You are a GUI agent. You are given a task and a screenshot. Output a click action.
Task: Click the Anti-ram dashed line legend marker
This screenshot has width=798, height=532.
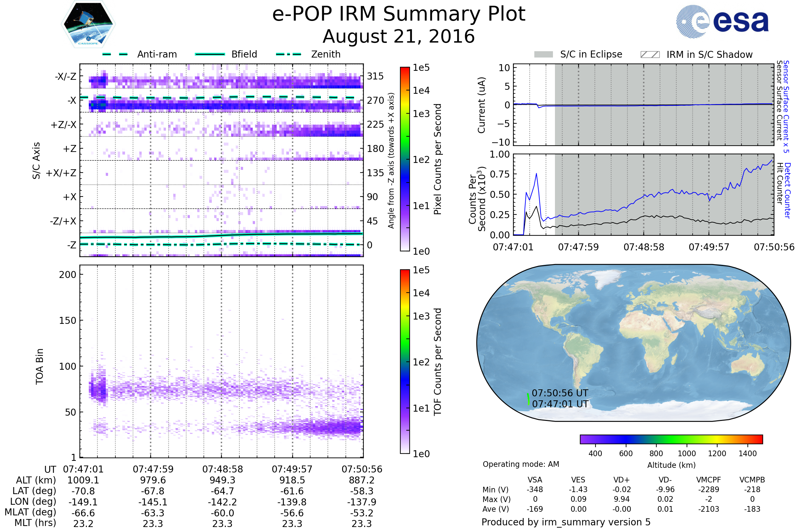click(115, 54)
